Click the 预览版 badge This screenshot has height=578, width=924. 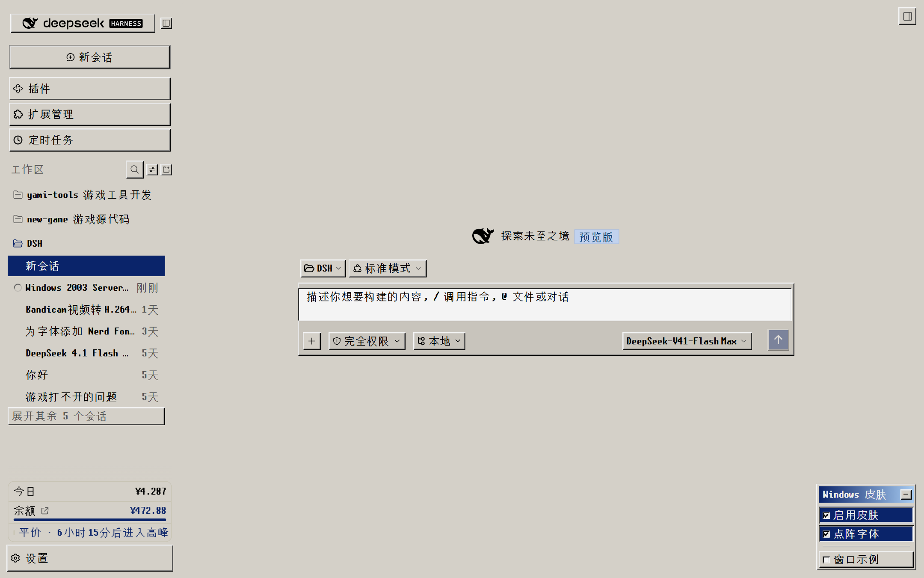coord(596,237)
